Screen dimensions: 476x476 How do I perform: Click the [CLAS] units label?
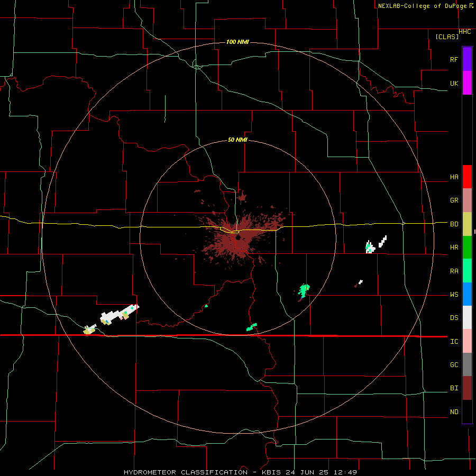tap(447, 36)
